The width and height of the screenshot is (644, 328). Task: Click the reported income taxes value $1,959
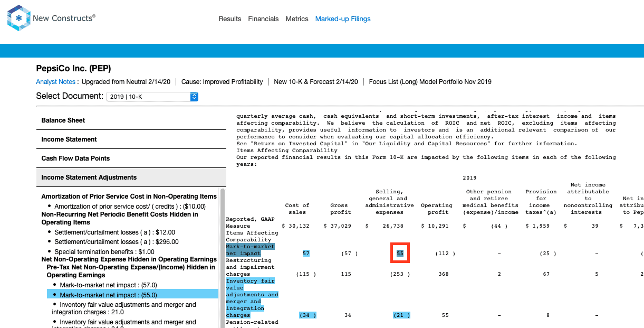pyautogui.click(x=537, y=226)
